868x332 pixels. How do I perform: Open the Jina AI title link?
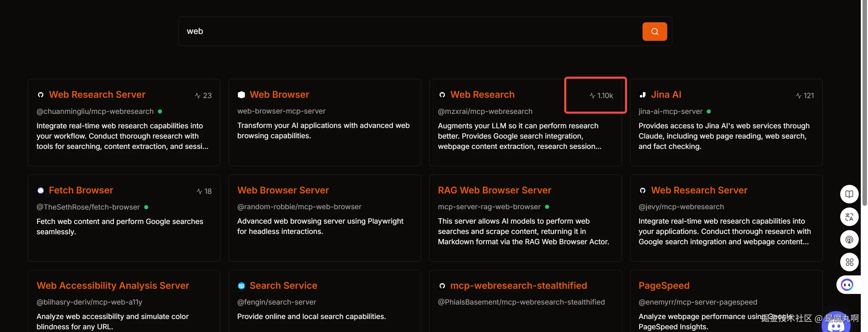pos(666,95)
